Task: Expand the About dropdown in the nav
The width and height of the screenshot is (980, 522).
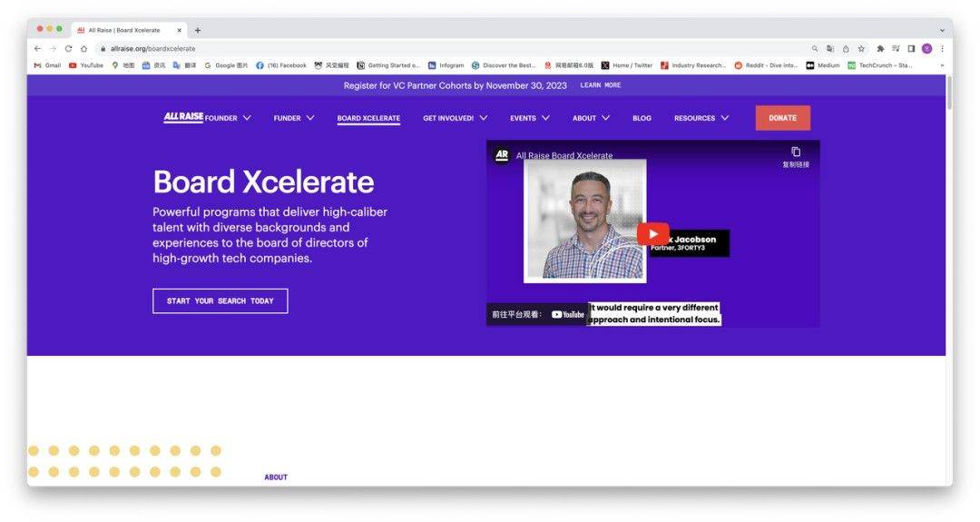Action: (591, 118)
